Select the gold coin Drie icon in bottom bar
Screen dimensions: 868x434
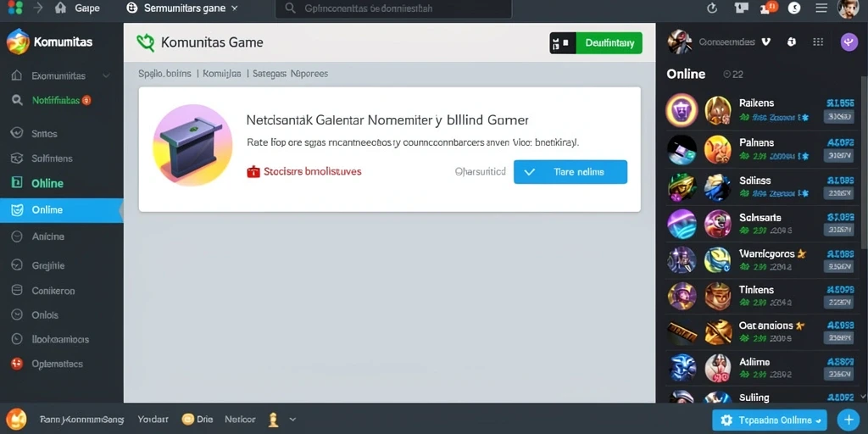[x=187, y=419]
